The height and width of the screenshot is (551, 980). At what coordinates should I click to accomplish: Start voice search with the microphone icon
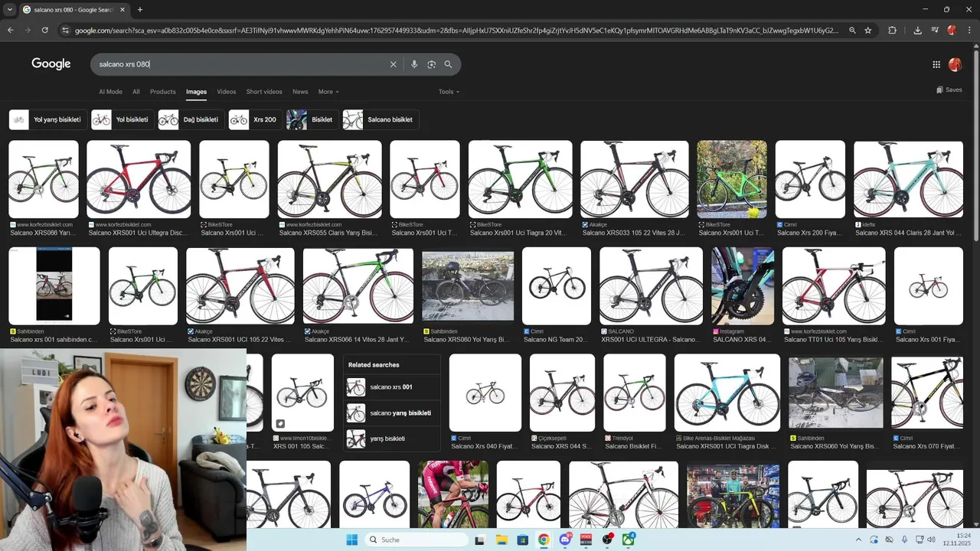point(414,64)
